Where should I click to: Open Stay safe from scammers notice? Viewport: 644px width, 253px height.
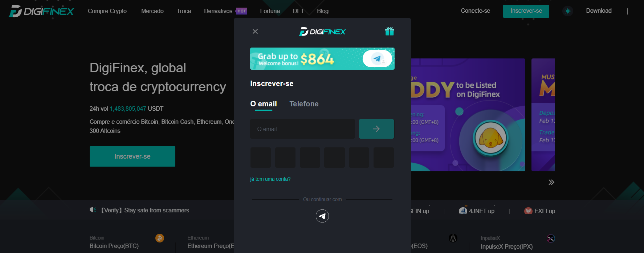145,210
